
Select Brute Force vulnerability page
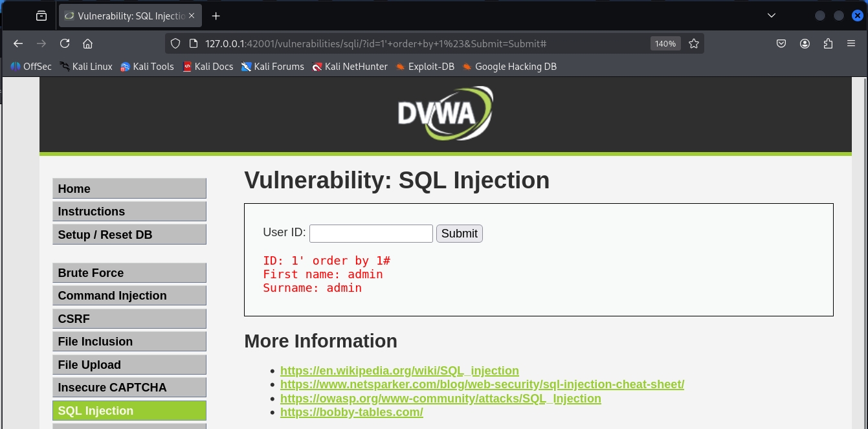click(x=129, y=272)
